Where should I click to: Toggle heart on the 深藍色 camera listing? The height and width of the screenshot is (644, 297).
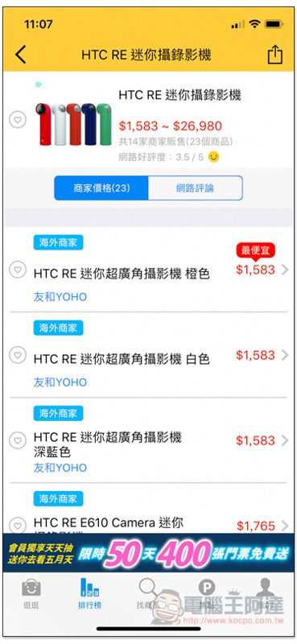(18, 440)
